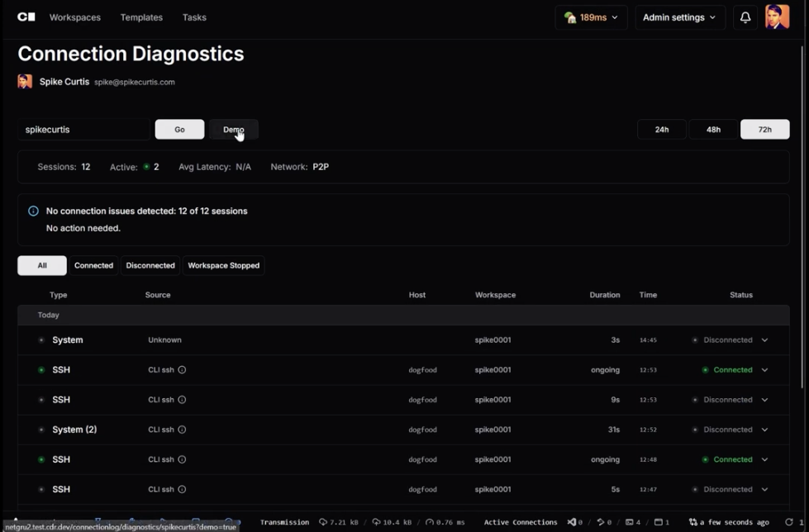Click Active Connections label in status bar

(521, 522)
